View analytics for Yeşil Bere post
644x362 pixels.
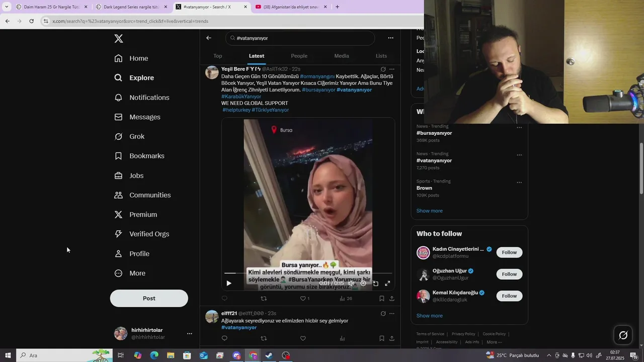click(x=346, y=299)
